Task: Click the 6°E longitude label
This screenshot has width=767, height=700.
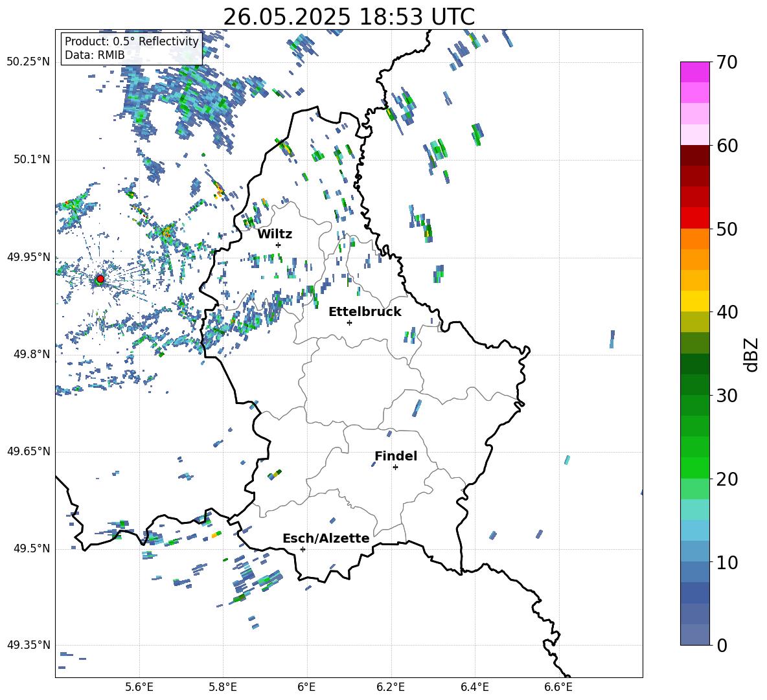Action: tap(306, 687)
